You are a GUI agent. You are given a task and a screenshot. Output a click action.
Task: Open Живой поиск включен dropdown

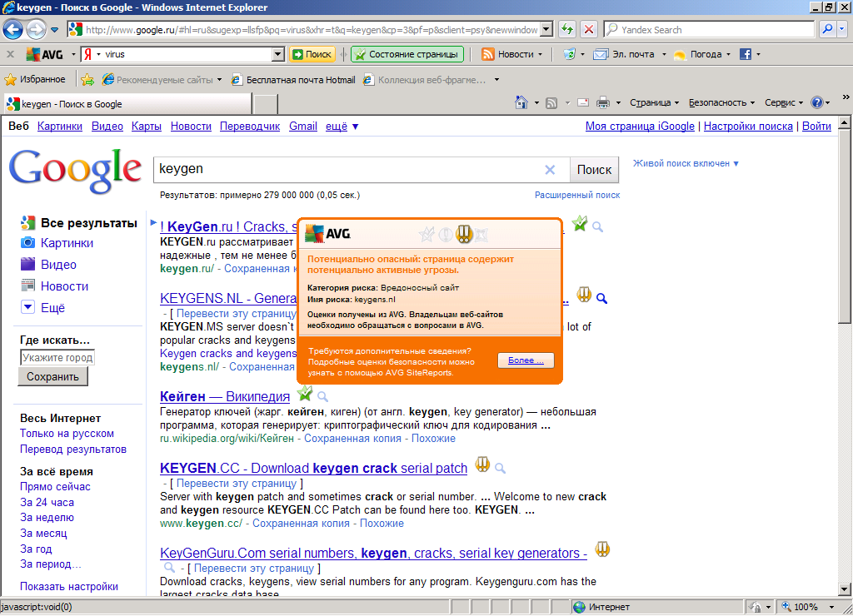pos(686,163)
